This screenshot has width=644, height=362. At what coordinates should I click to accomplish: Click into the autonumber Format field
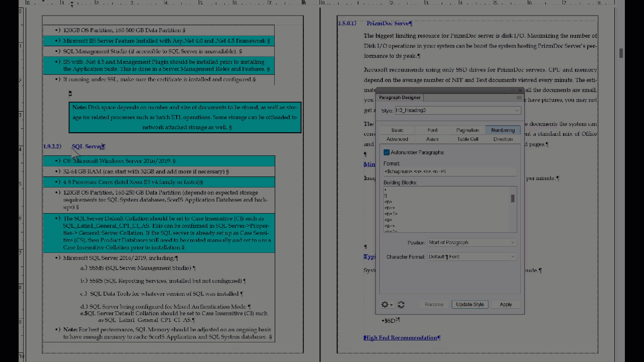coord(450,171)
